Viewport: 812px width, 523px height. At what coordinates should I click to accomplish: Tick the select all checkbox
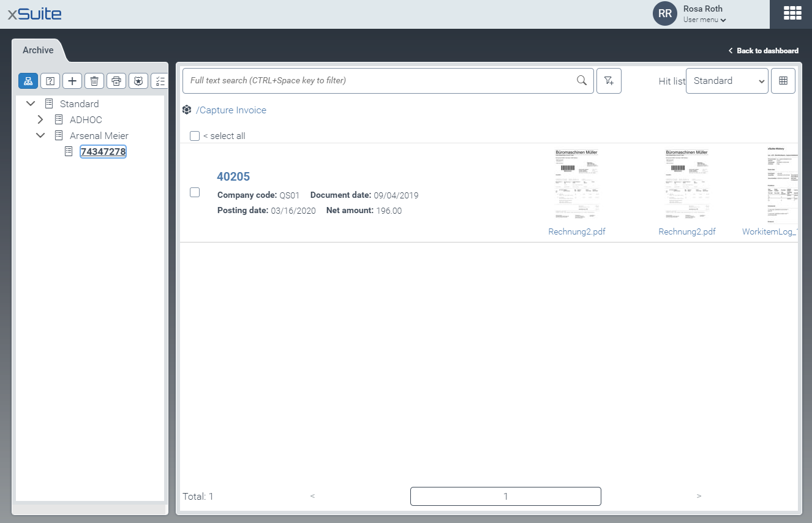(x=195, y=136)
